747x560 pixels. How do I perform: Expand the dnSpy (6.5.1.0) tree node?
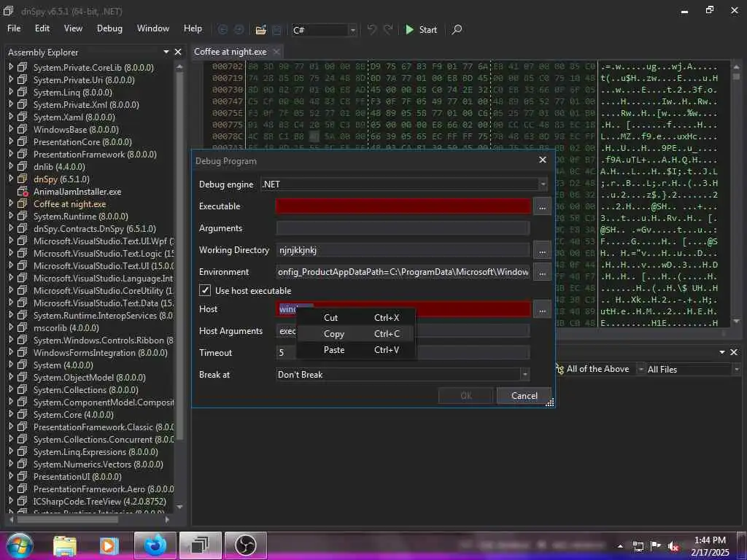[10, 179]
